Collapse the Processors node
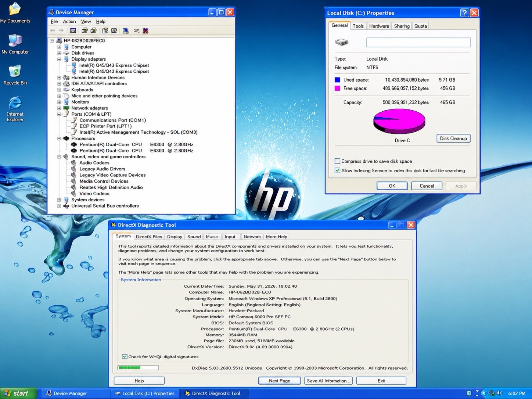 [x=59, y=139]
